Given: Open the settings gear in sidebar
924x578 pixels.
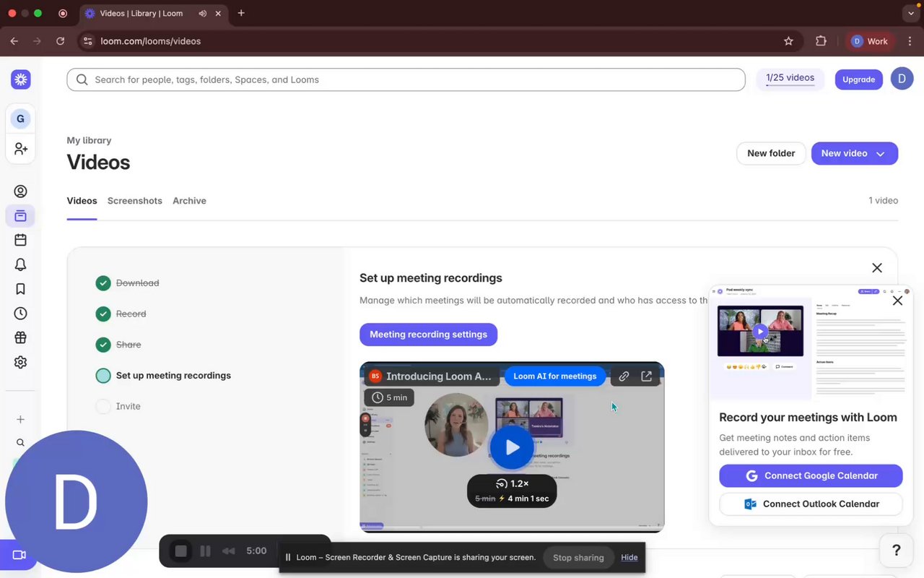Looking at the screenshot, I should click(x=20, y=362).
